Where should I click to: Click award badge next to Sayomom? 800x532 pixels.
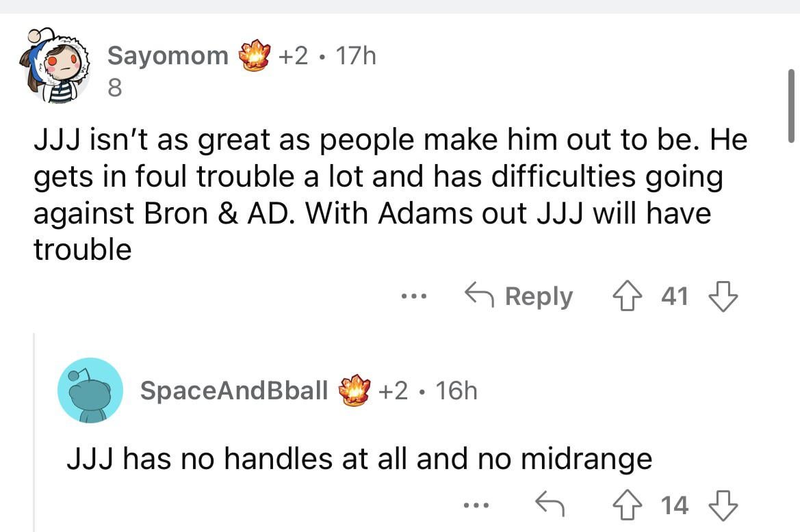(255, 56)
